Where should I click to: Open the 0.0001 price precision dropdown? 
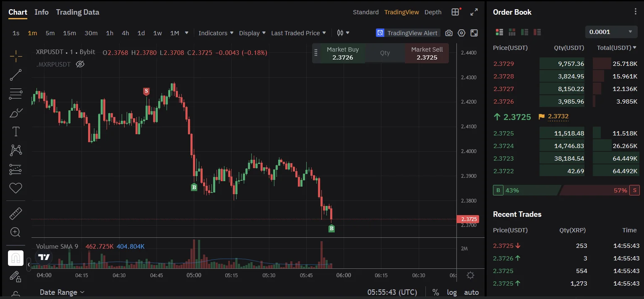610,32
